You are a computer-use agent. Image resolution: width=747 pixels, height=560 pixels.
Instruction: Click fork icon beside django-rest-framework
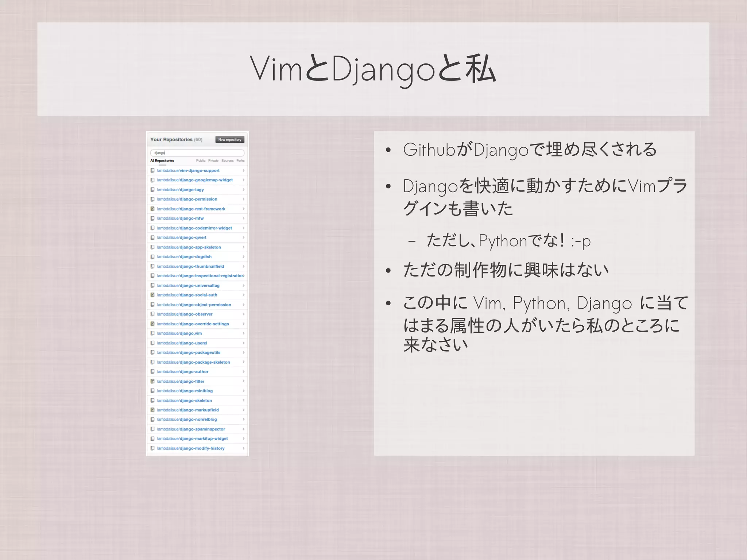click(x=152, y=209)
